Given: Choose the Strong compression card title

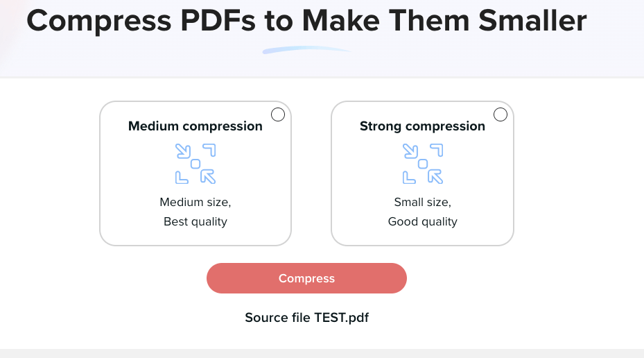Looking at the screenshot, I should [422, 126].
